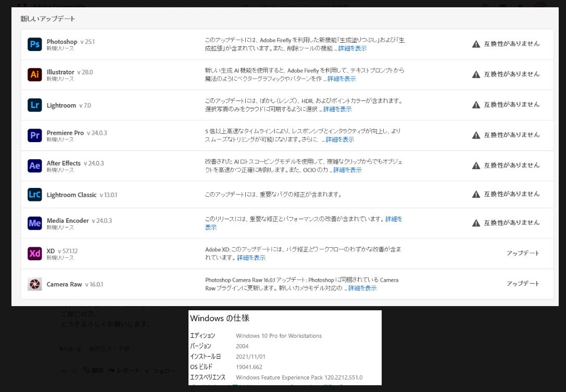566x392 pixels.
Task: Click the warning triangle in the Media Encoder row
Action: 476,223
